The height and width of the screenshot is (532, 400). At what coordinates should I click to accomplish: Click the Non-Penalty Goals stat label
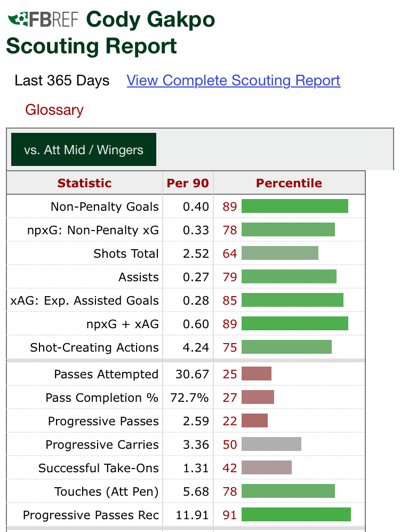(105, 207)
